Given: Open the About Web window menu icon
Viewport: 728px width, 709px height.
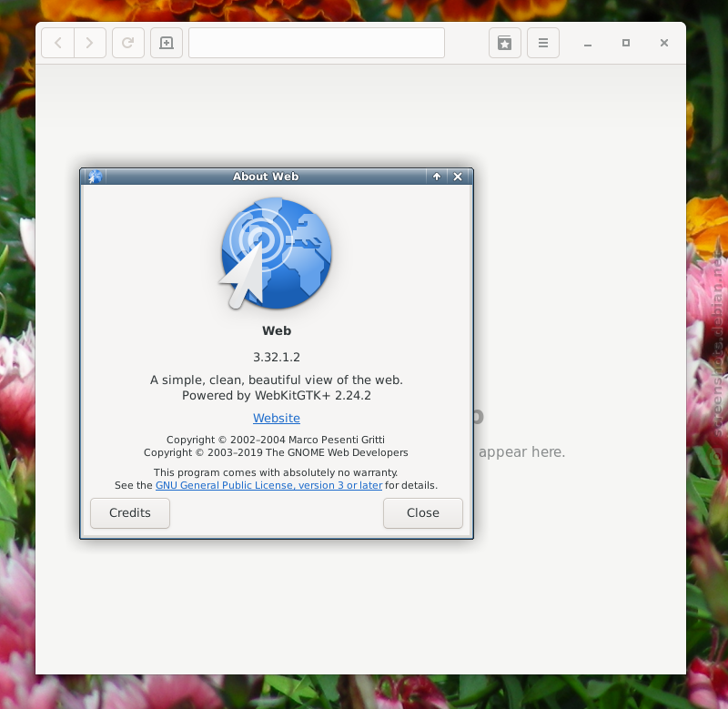Looking at the screenshot, I should (x=95, y=177).
